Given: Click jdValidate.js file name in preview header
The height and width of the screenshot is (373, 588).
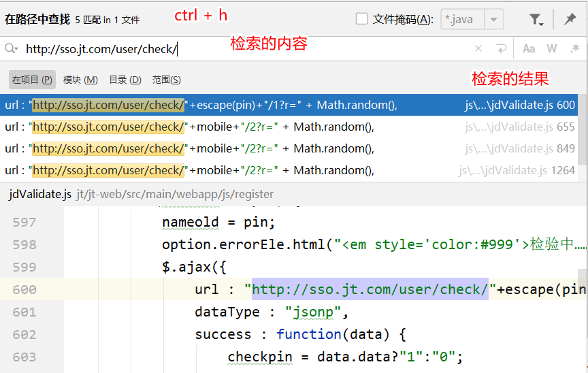Looking at the screenshot, I should pos(40,194).
